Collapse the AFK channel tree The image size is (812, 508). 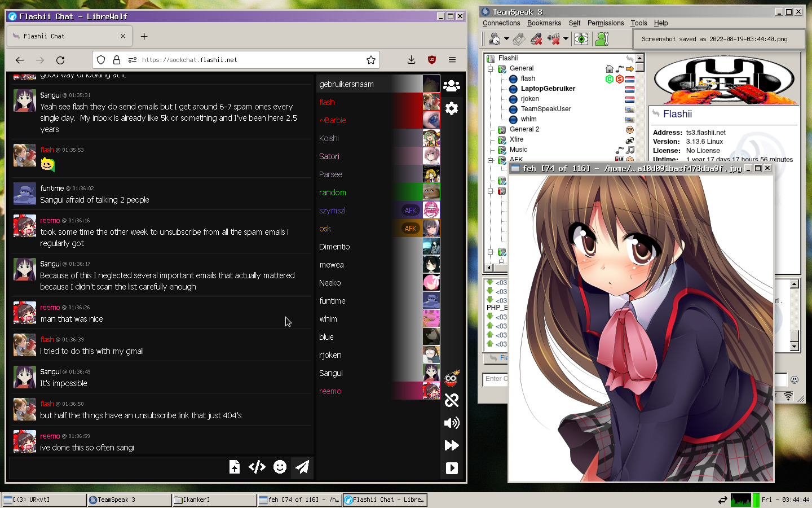click(x=491, y=160)
